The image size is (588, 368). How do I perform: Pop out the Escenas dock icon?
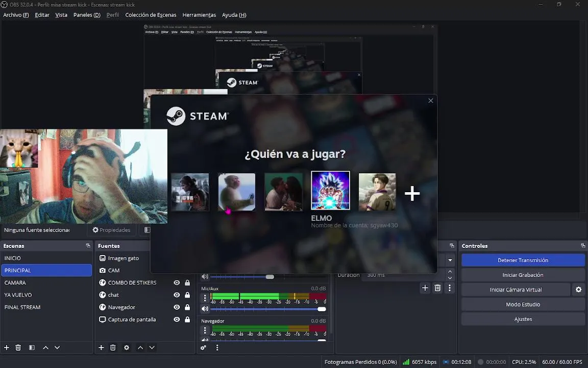tap(88, 246)
